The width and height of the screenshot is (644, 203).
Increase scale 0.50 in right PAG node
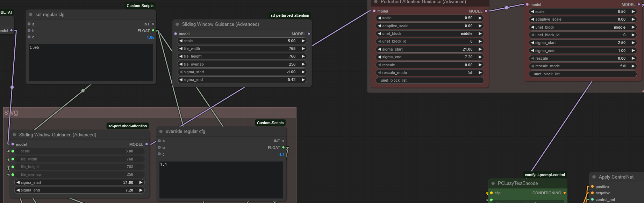(x=633, y=12)
